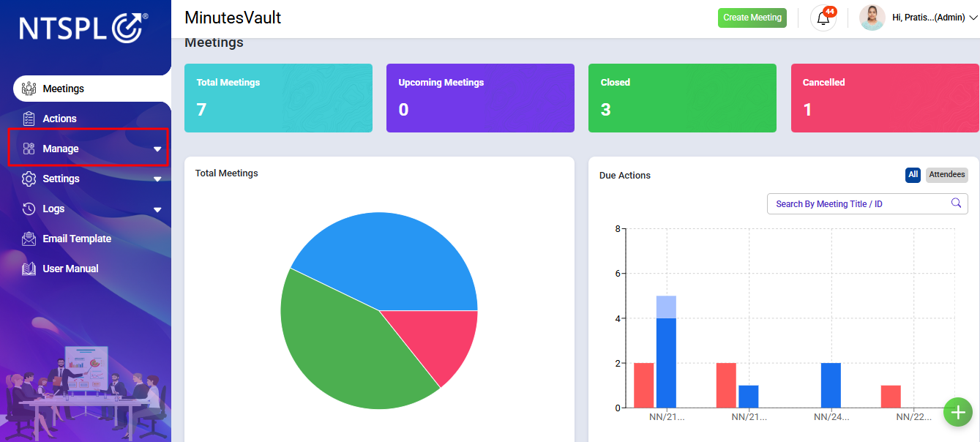Screen dimensions: 980x442
Task: Select the Attendees filter in Due Actions
Action: (x=947, y=175)
